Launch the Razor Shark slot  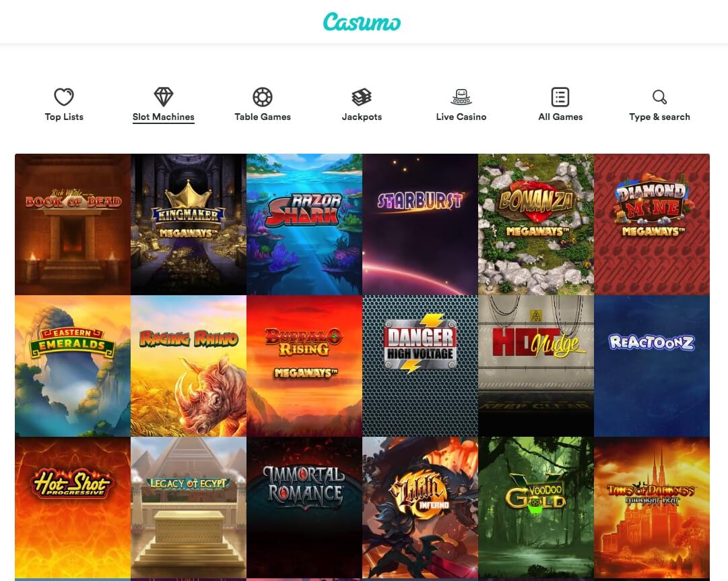(x=304, y=224)
